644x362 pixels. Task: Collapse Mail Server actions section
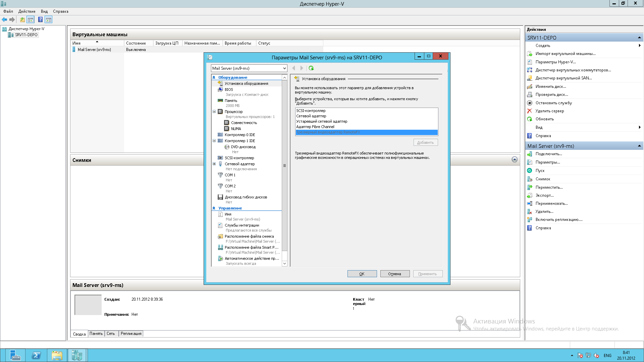pos(639,146)
